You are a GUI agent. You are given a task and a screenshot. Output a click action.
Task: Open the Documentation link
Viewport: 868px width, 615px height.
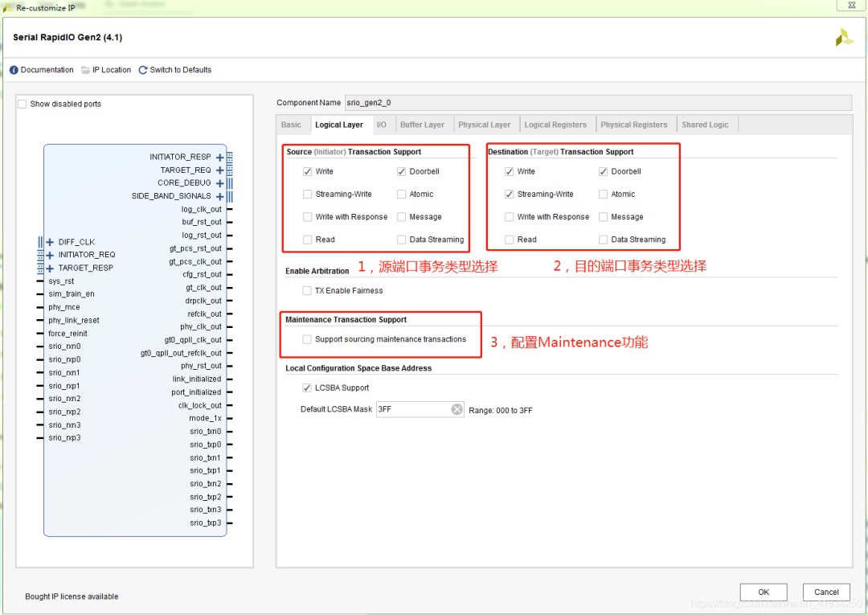tap(47, 70)
